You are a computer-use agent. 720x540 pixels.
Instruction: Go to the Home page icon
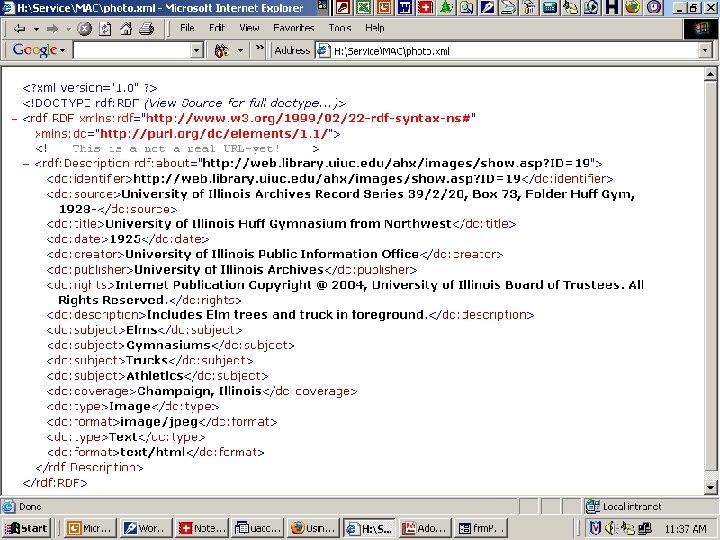(126, 29)
